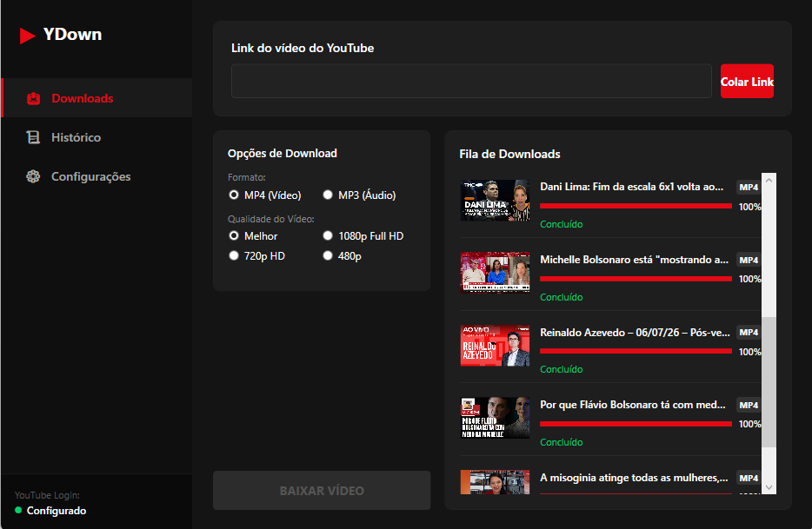Click MP4 badge on Dani Lima download
The height and width of the screenshot is (529, 812).
(749, 188)
